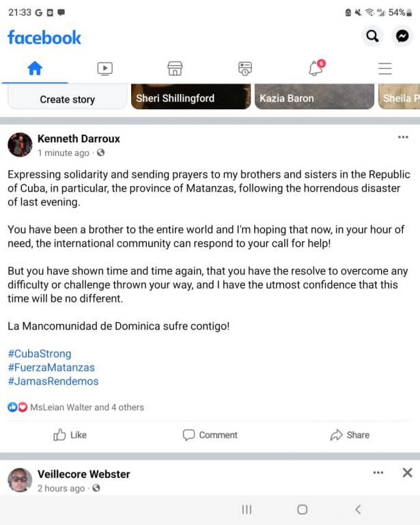Viewport: 420px width, 525px height.
Task: Open the Feeds tab icon
Action: click(245, 68)
